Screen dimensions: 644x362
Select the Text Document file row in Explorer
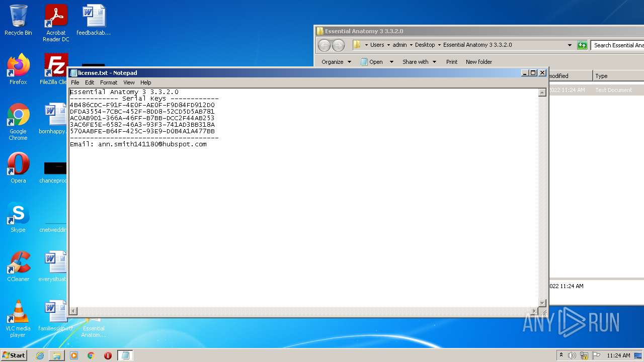click(x=596, y=90)
